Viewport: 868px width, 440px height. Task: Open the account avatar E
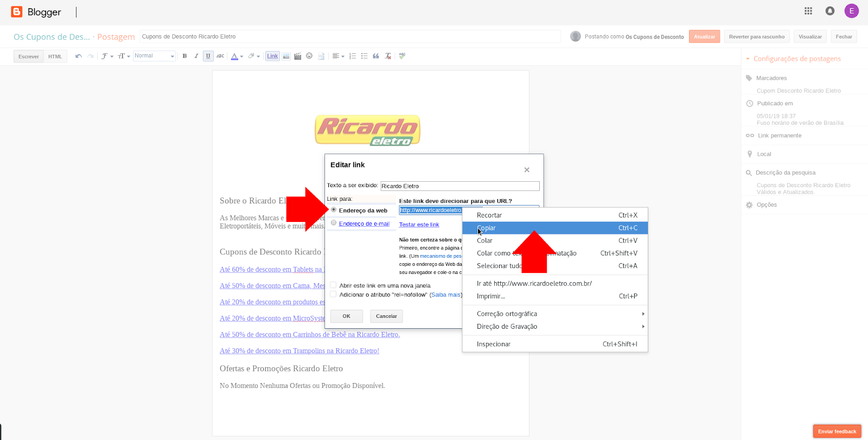pyautogui.click(x=852, y=11)
